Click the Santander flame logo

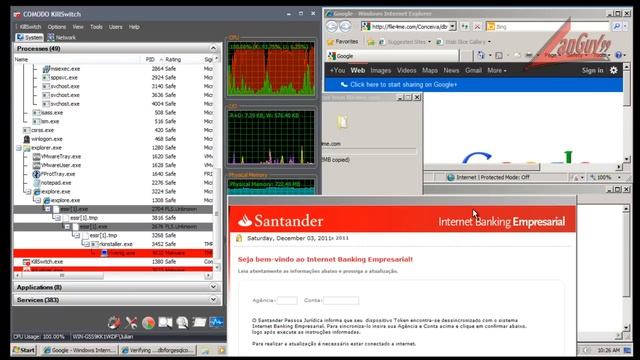point(245,221)
